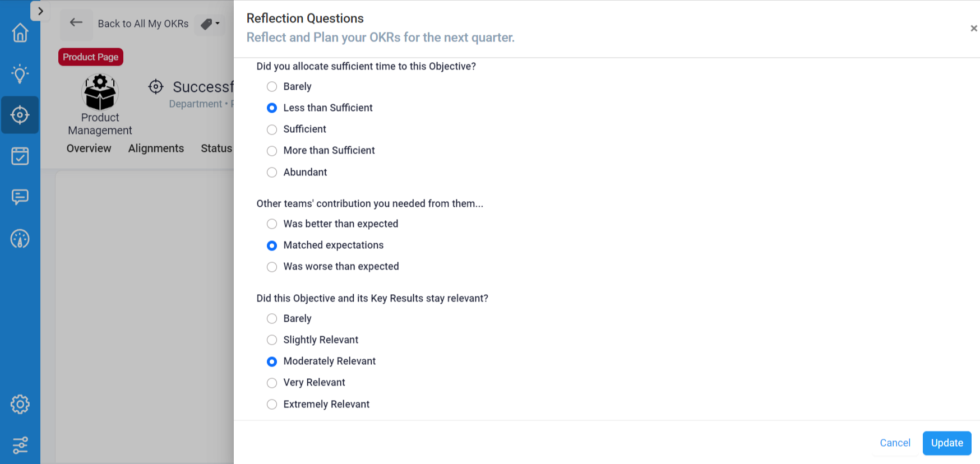Viewport: 980px width, 464px height.
Task: Click the chat conversations icon in sidebar
Action: (20, 197)
